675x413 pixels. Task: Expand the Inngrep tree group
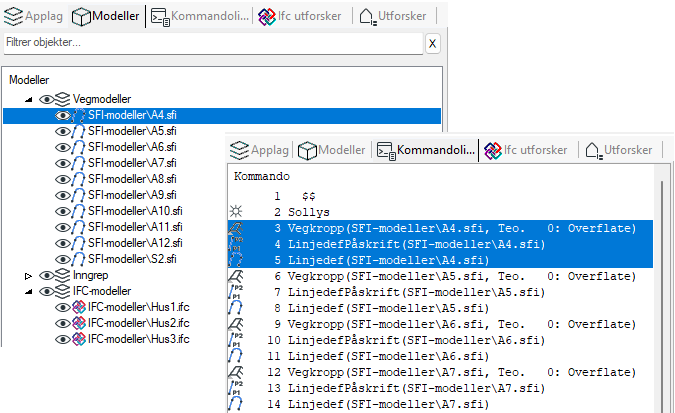coord(28,275)
